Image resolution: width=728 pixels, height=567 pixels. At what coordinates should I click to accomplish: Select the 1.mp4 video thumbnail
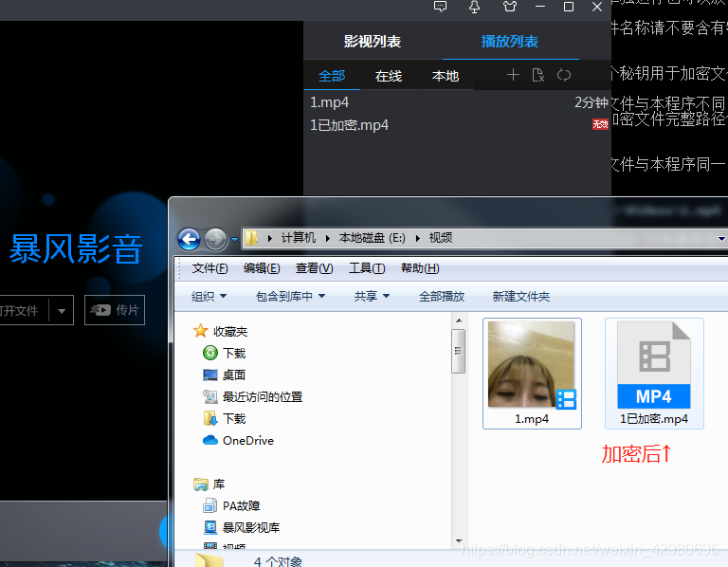(531, 364)
